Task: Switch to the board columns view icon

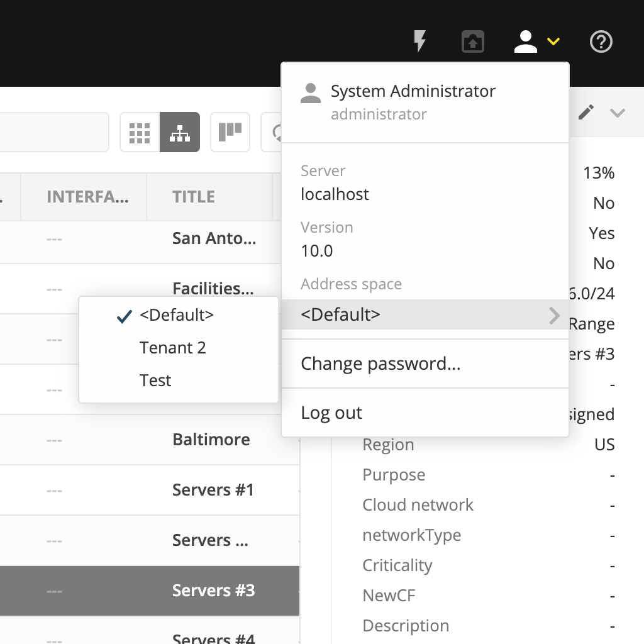Action: 230,132
